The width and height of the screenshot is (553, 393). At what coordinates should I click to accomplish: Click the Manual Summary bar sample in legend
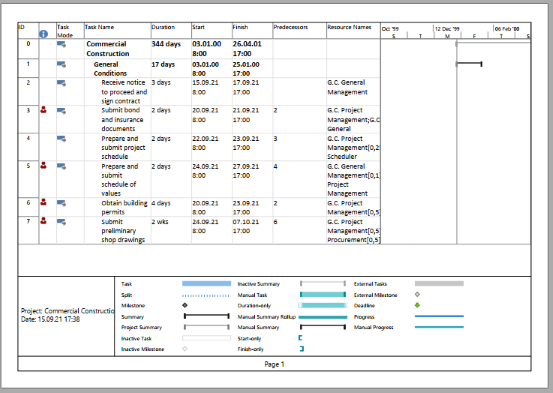323,327
